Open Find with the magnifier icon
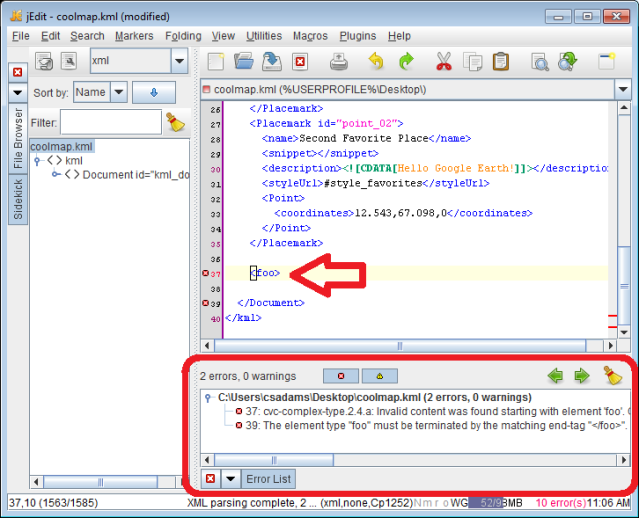This screenshot has height=518, width=639. coord(540,62)
